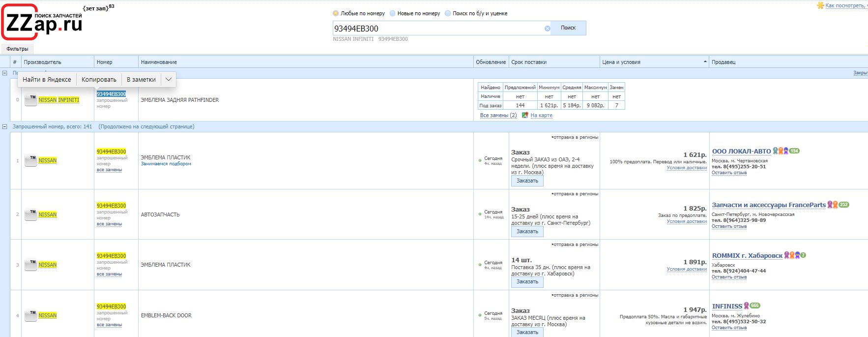The image size is (868, 337).
Task: Click the sort arrow in Цена и условия header
Action: pos(705,62)
